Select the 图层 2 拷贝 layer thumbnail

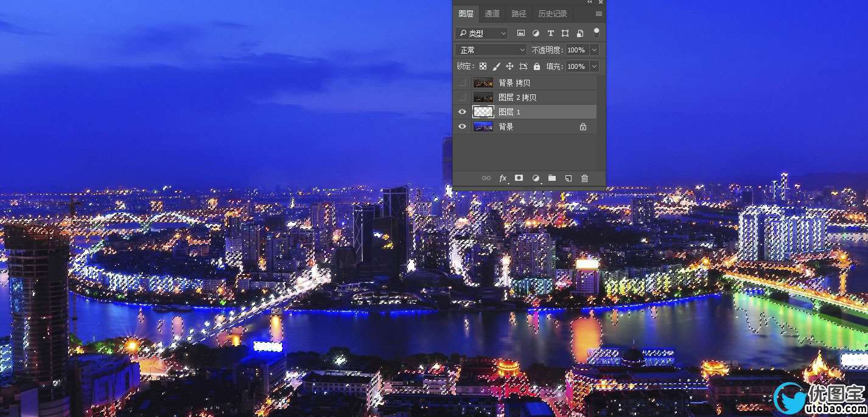tap(483, 97)
